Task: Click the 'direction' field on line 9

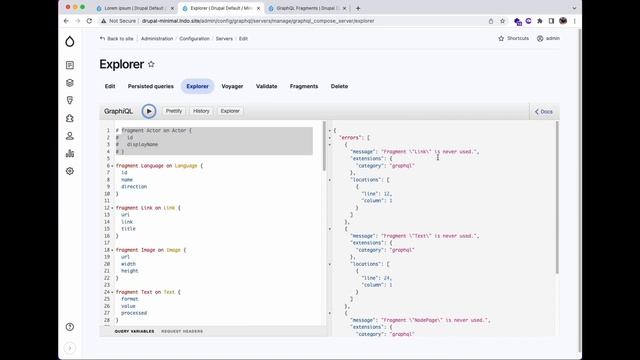Action: click(134, 187)
